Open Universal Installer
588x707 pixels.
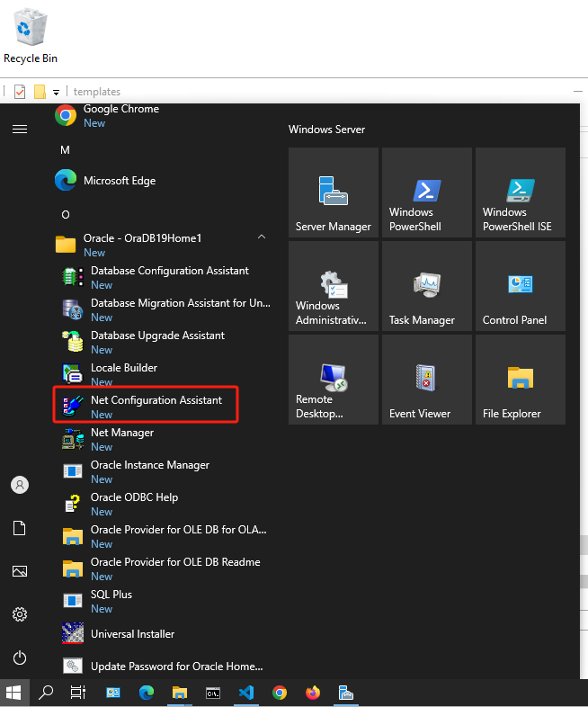pyautogui.click(x=165, y=633)
